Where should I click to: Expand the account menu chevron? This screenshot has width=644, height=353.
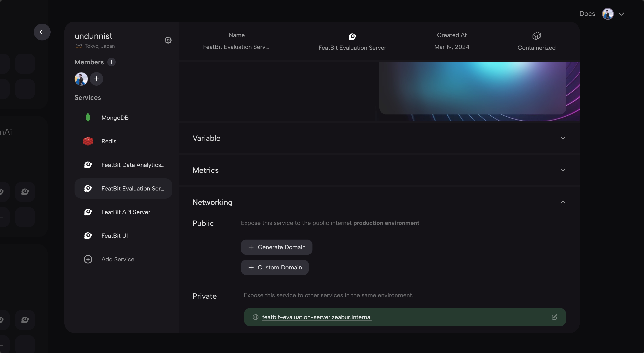tap(621, 14)
